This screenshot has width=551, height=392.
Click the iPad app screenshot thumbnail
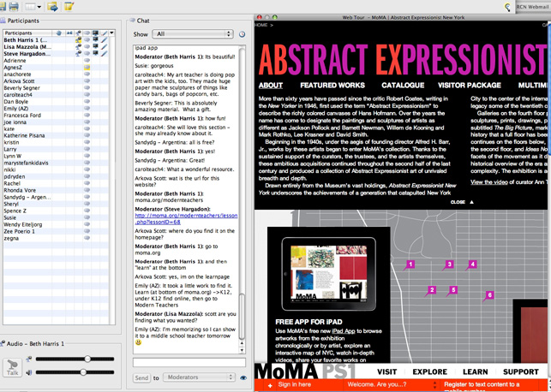pos(328,274)
